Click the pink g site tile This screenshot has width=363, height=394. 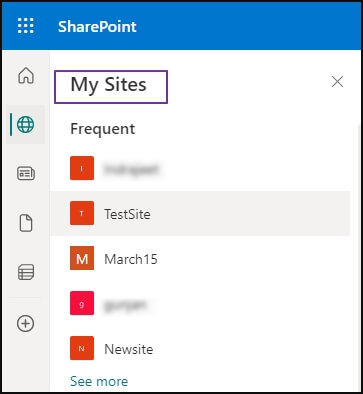coord(82,303)
